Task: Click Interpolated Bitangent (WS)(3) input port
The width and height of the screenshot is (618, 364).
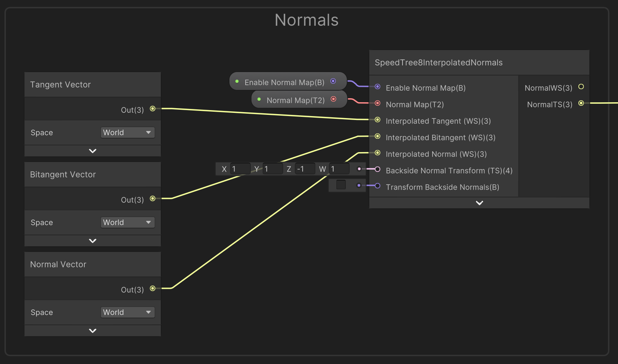Action: pyautogui.click(x=378, y=136)
